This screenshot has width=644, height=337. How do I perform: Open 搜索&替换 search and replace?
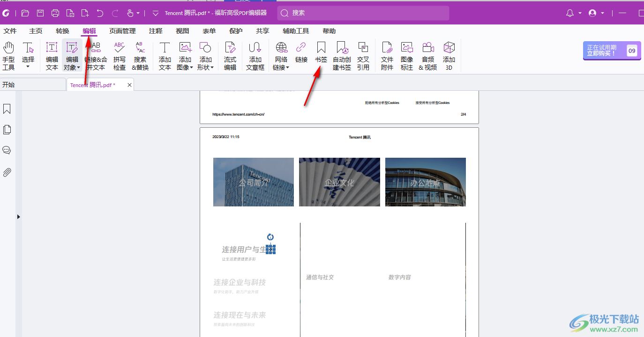pos(140,55)
